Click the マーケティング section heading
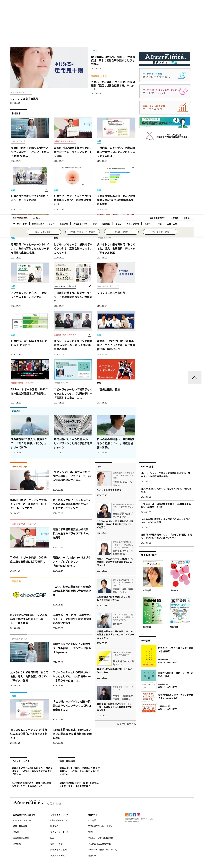204x868 pixels. [20, 466]
